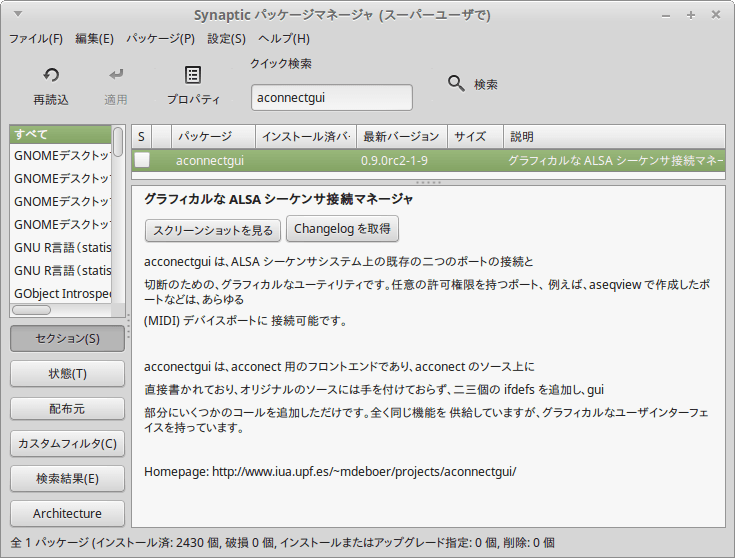Click the グラフィカルな ALSA シーケンサ接続マネージャ heading
Screen dimensions: 735x558
pos(278,199)
